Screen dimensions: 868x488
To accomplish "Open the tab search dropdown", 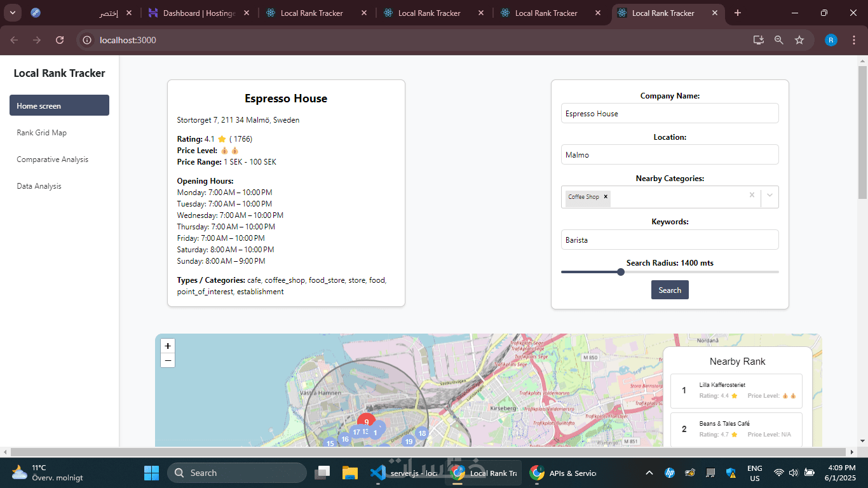I will [x=12, y=13].
